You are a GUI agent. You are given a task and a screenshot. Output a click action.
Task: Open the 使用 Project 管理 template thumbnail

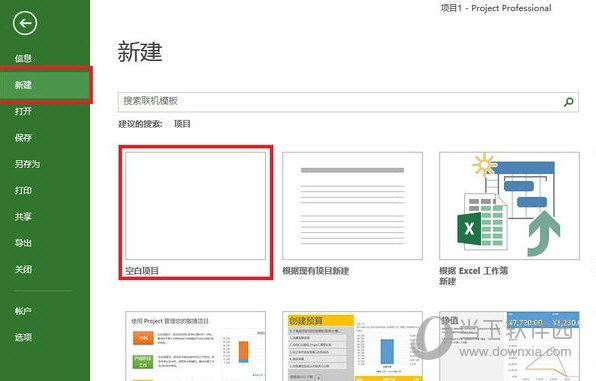pyautogui.click(x=195, y=346)
